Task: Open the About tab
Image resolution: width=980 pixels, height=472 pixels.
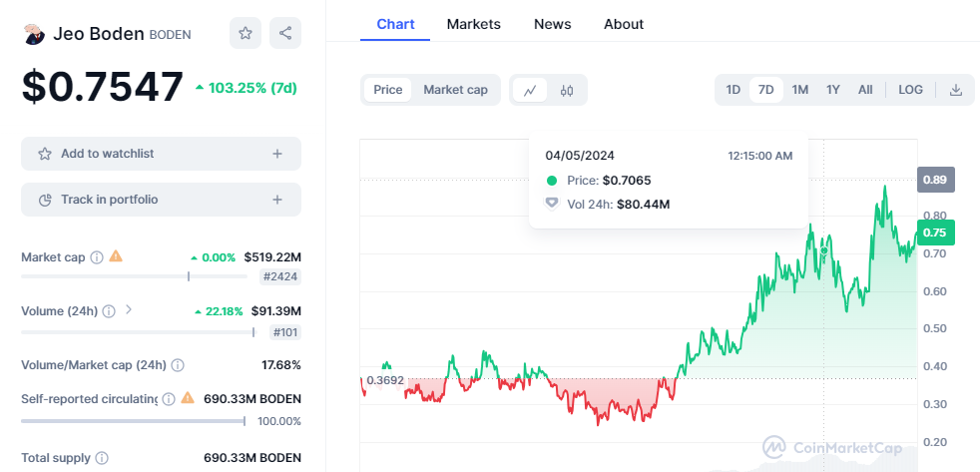Action: pos(624,24)
